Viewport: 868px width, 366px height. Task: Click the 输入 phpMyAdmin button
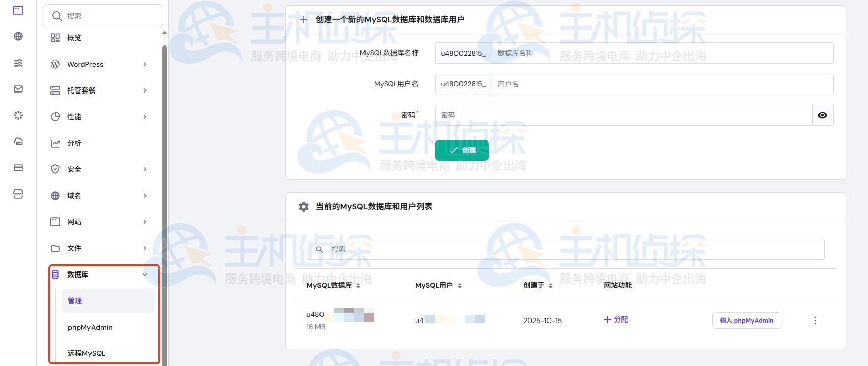(x=747, y=321)
